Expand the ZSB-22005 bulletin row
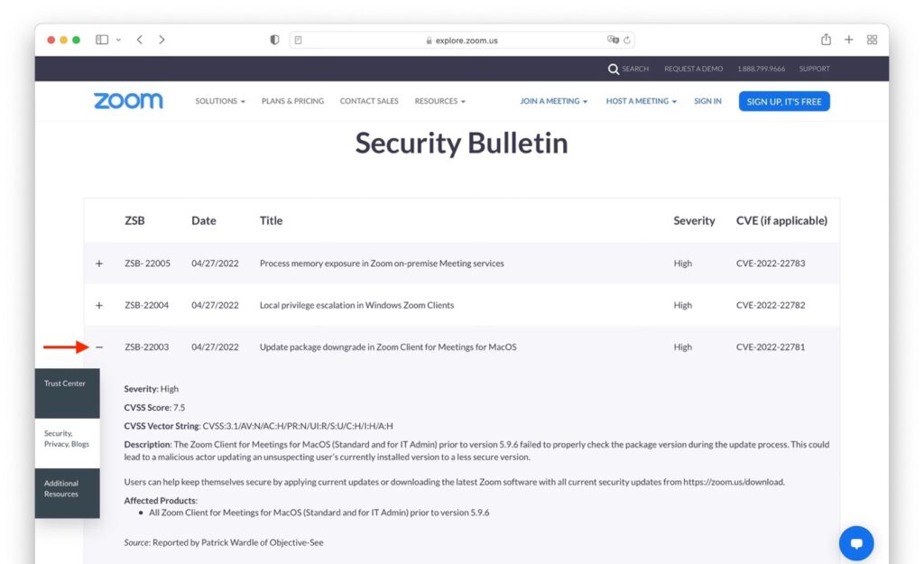This screenshot has width=924, height=564. coord(99,264)
